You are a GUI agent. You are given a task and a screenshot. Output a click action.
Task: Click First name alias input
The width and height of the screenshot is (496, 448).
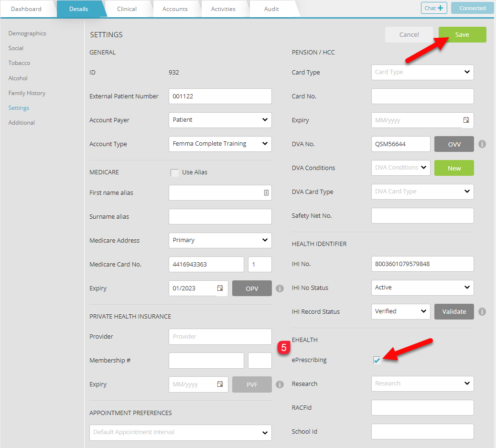tap(220, 192)
